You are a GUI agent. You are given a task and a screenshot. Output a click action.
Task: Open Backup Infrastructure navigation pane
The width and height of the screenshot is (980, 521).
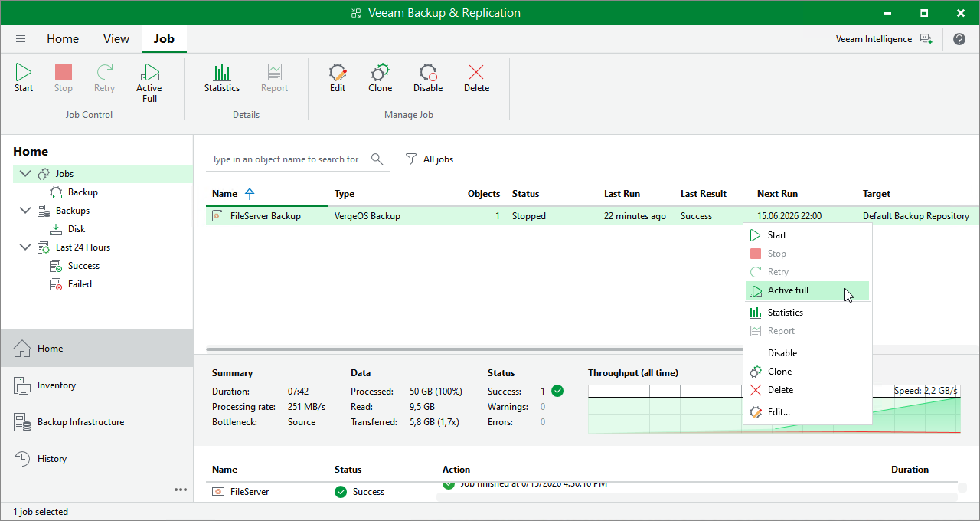click(x=96, y=422)
